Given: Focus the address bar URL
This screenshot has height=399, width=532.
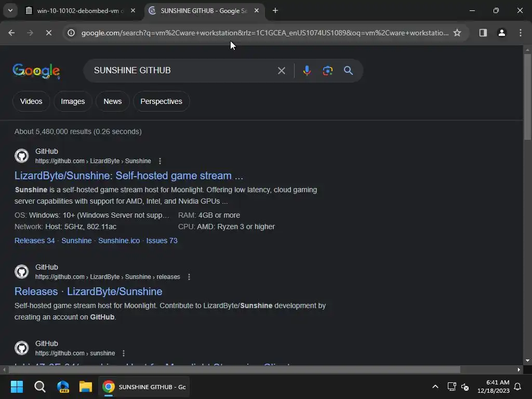Looking at the screenshot, I should pyautogui.click(x=264, y=33).
